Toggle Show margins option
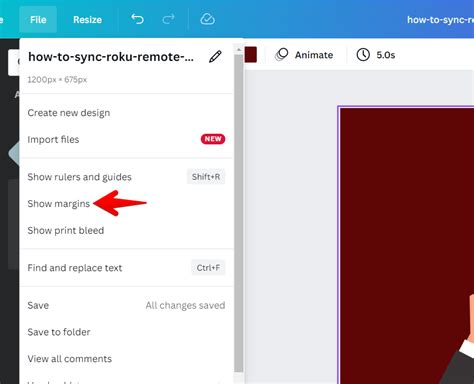The image size is (474, 384). 126,204
